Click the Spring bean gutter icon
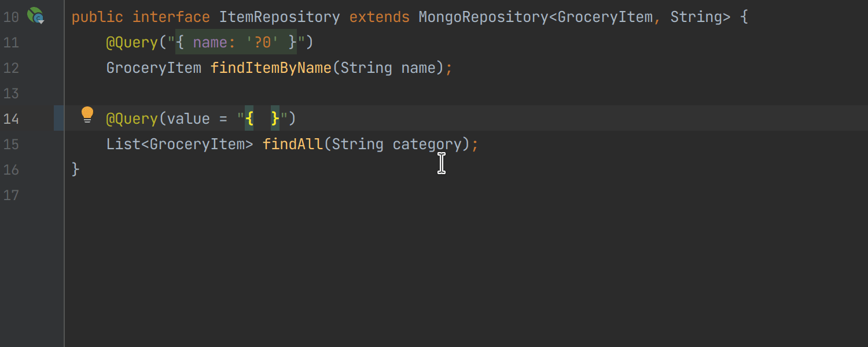 (x=36, y=16)
